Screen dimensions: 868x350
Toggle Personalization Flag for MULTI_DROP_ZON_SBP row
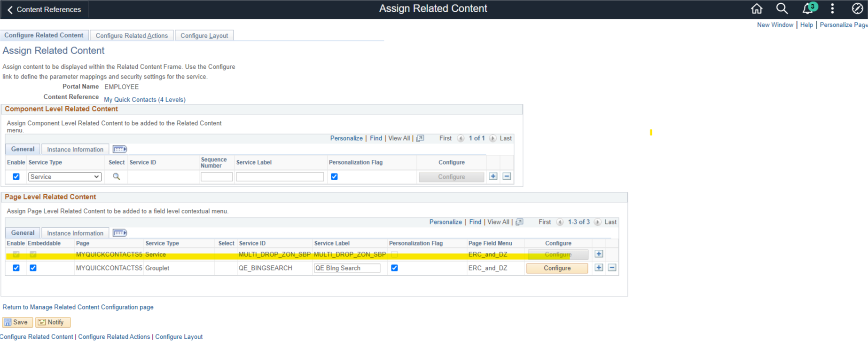click(394, 255)
